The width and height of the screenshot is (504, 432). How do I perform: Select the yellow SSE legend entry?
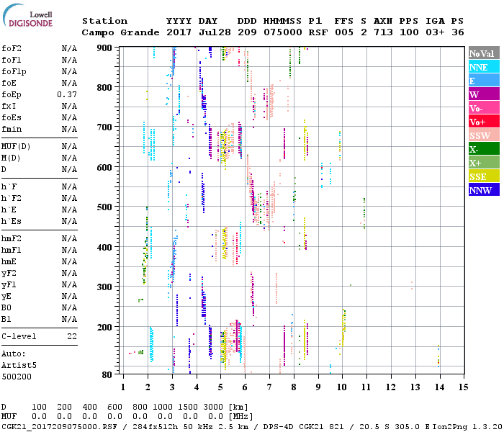tap(483, 176)
